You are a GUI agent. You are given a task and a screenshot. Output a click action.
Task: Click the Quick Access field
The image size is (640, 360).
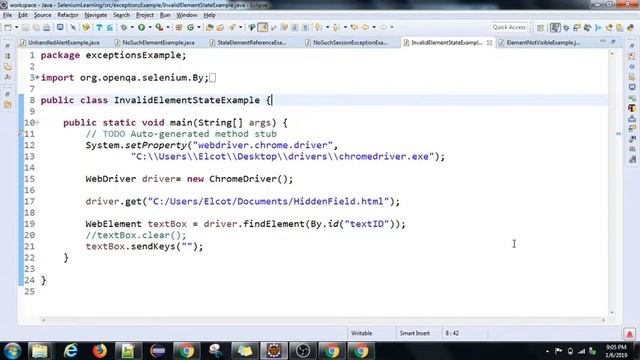click(x=509, y=27)
